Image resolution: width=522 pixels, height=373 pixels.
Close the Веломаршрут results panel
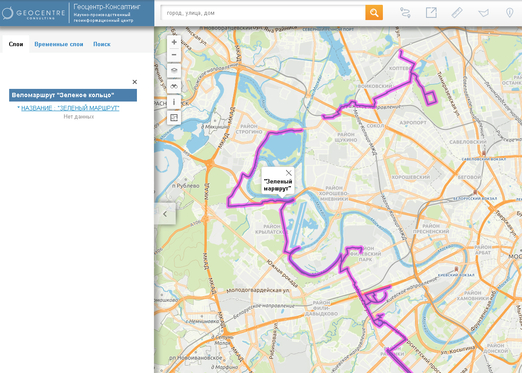(135, 82)
